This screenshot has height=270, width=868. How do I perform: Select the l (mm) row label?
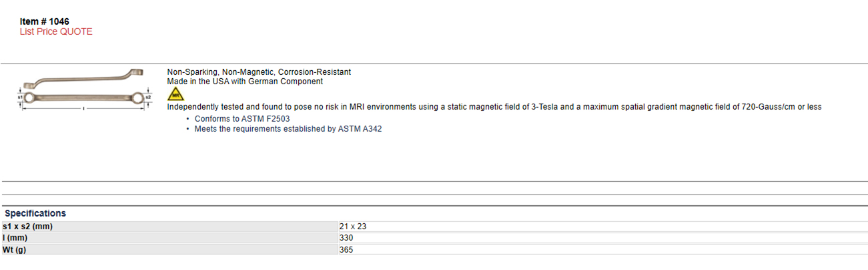click(x=15, y=238)
